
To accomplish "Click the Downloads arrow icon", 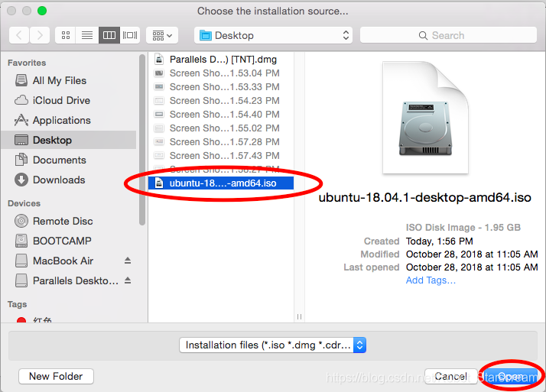I will pyautogui.click(x=21, y=180).
